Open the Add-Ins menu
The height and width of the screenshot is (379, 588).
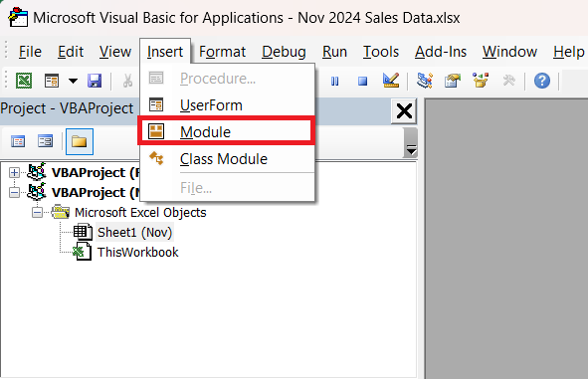tap(441, 52)
